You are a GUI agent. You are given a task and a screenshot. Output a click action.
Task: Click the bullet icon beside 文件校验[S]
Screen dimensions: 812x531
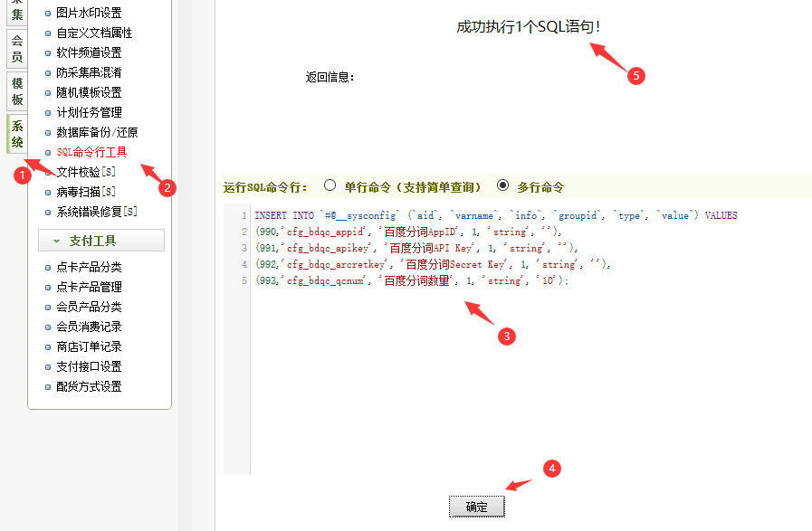click(x=49, y=172)
